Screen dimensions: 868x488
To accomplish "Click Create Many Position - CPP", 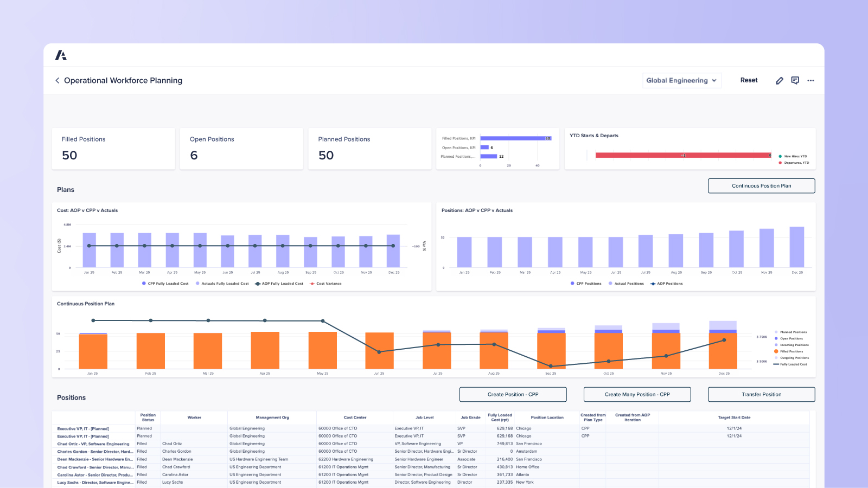I will 637,394.
